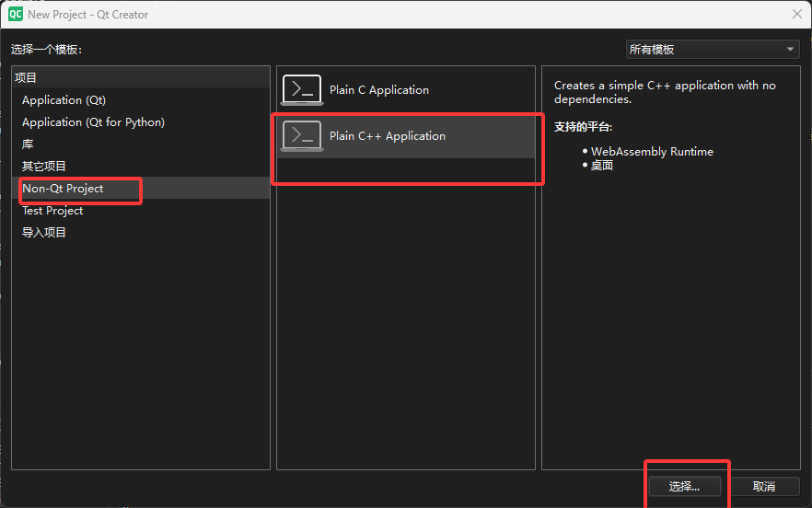812x508 pixels.
Task: Click the Plain C++ Application terminal icon
Action: coord(302,135)
